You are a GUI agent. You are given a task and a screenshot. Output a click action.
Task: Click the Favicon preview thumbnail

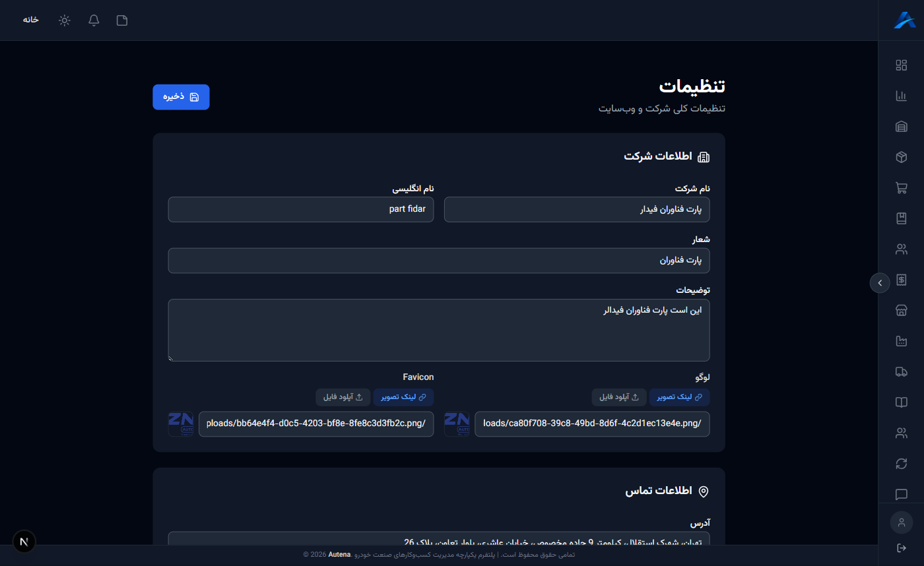pos(181,424)
